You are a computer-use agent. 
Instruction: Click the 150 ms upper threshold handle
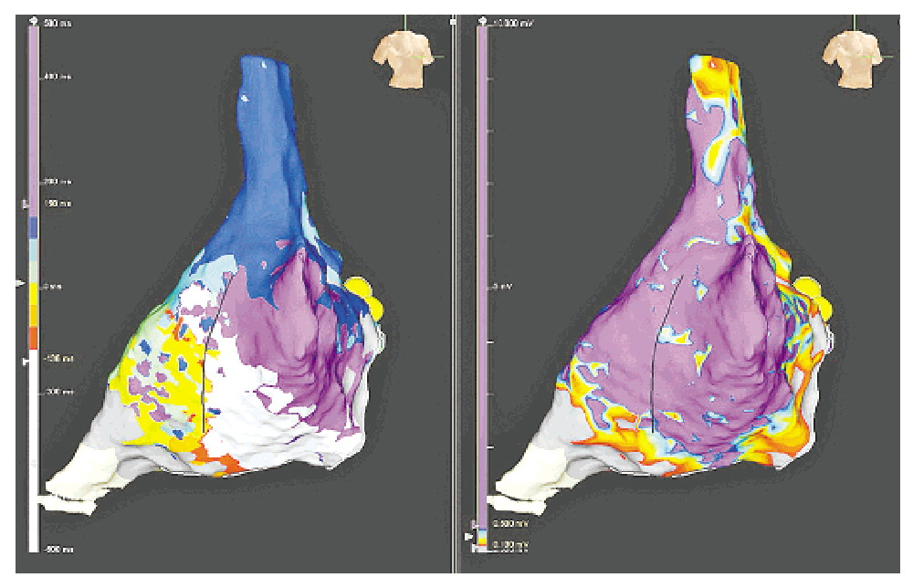pyautogui.click(x=26, y=204)
